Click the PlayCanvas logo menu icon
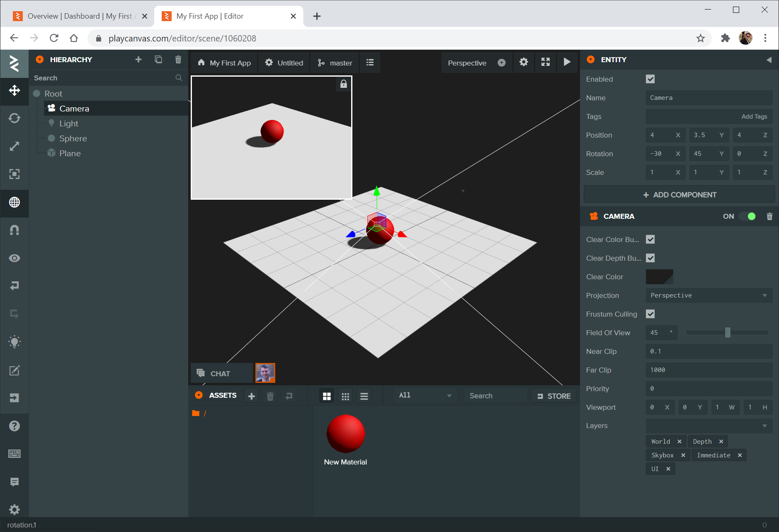Viewport: 779px width, 532px height. 14,63
